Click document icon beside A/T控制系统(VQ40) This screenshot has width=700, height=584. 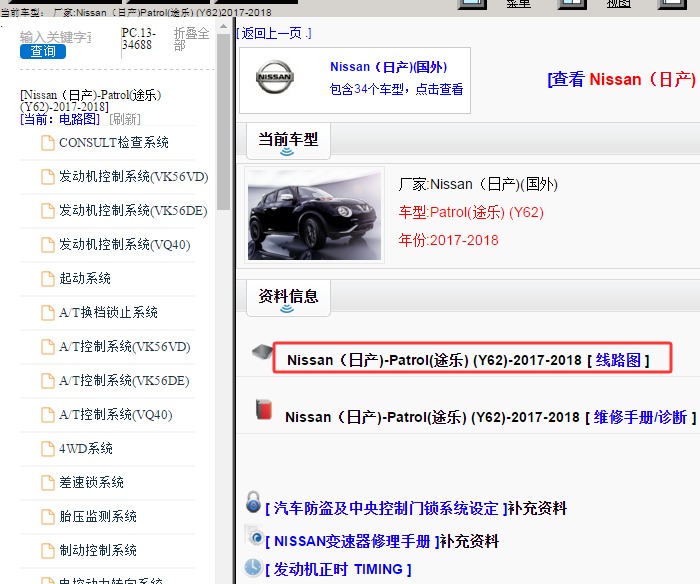(x=48, y=415)
